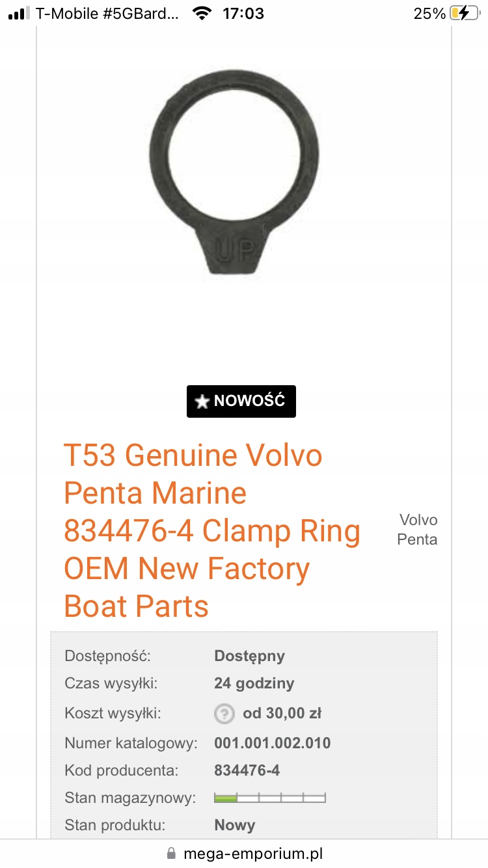Tap the mega-emporium.pl address bar
488x868 pixels.
click(x=244, y=853)
